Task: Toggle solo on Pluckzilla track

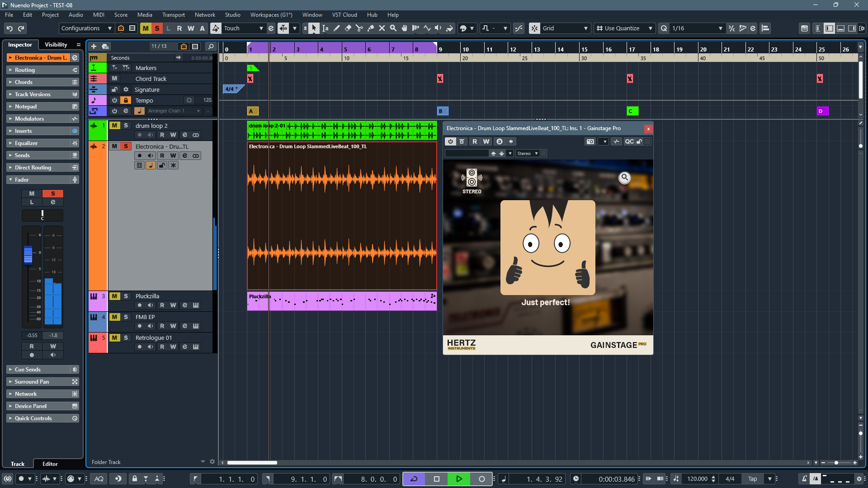Action: click(x=126, y=296)
